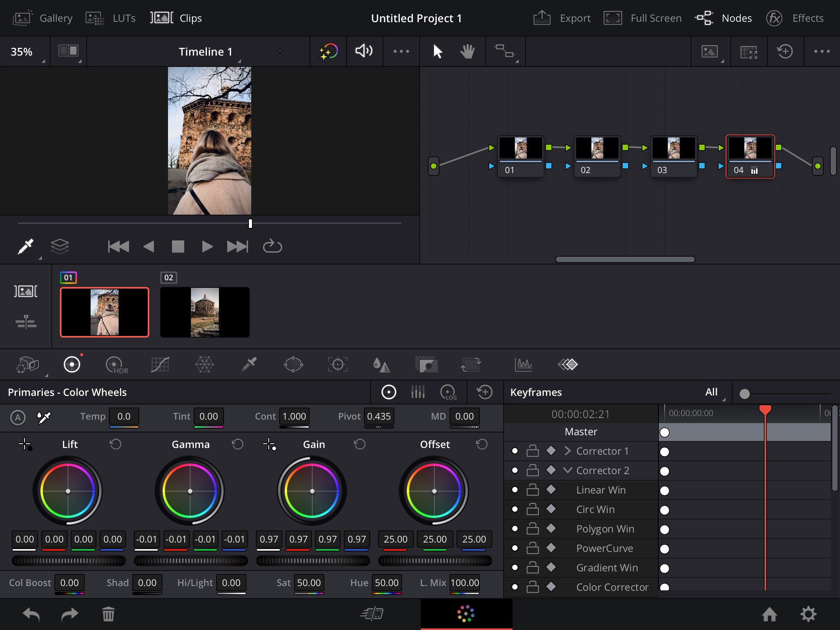Toggle the Circ Win enable dot
This screenshot has width=840, height=630.
(515, 509)
